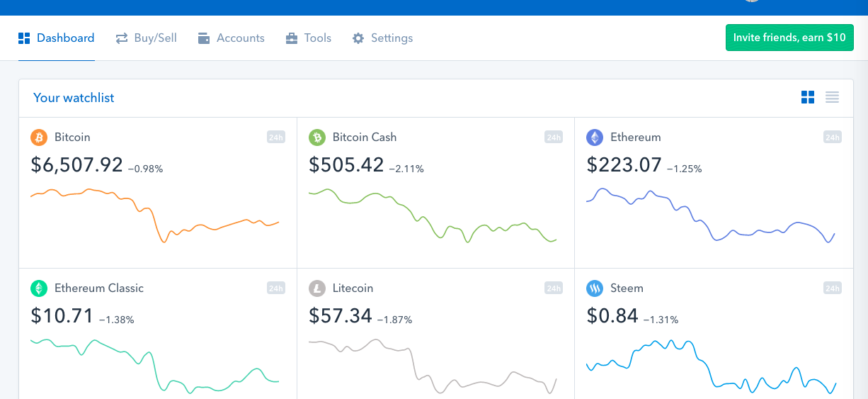Click the orange Bitcoin price chart
The image size is (868, 399).
point(154,216)
